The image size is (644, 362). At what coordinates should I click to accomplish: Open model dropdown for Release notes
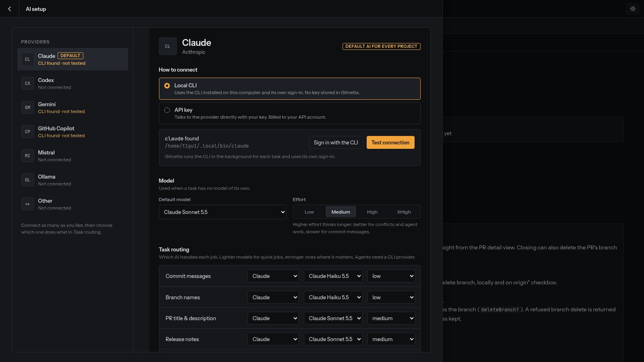pos(333,339)
